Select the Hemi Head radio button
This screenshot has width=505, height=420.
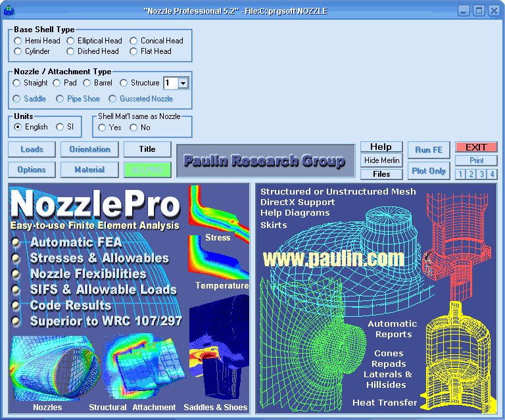click(18, 41)
